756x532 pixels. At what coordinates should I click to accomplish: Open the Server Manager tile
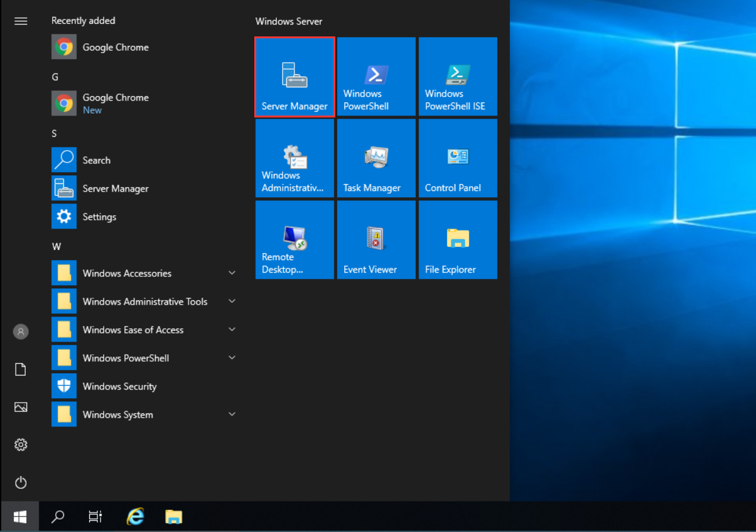[x=294, y=77]
